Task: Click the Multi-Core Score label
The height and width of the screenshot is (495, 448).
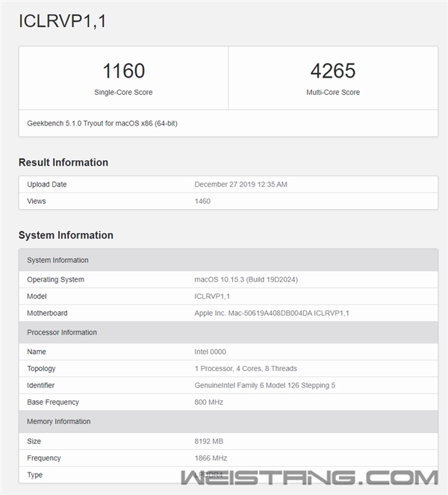Action: click(333, 92)
